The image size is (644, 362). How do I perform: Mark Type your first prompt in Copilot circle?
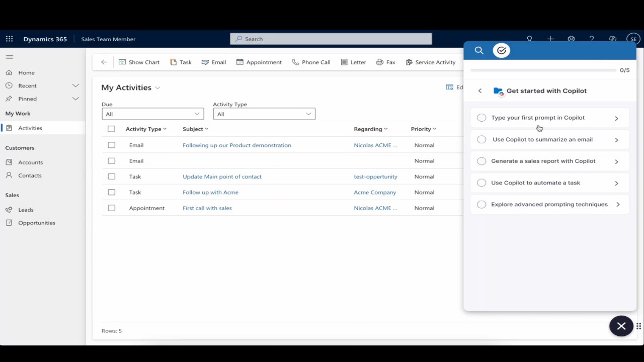click(x=481, y=118)
